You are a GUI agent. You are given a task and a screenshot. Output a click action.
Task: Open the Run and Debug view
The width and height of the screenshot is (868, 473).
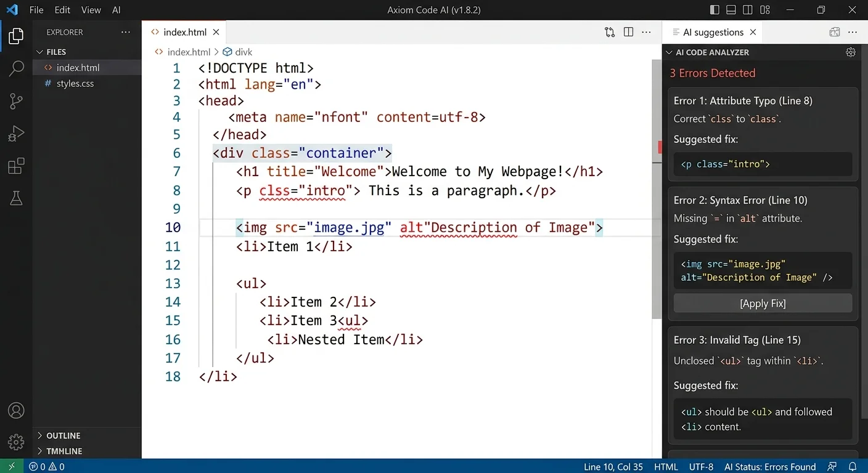pyautogui.click(x=16, y=134)
